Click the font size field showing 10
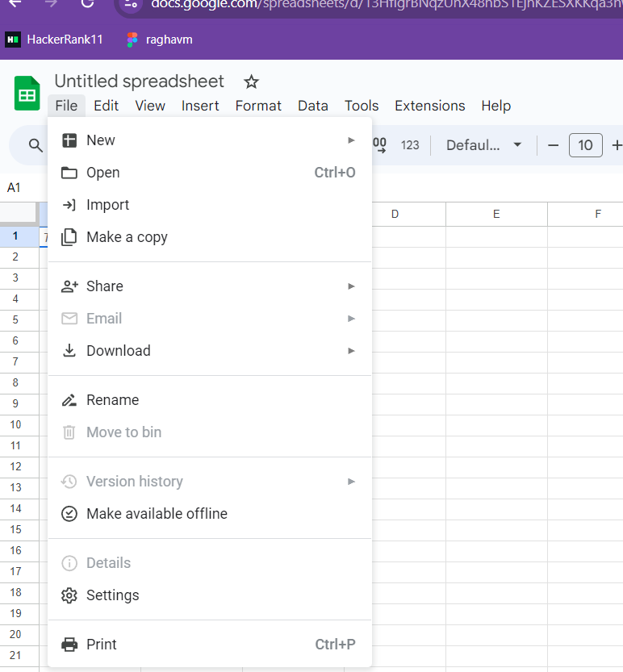 585,145
